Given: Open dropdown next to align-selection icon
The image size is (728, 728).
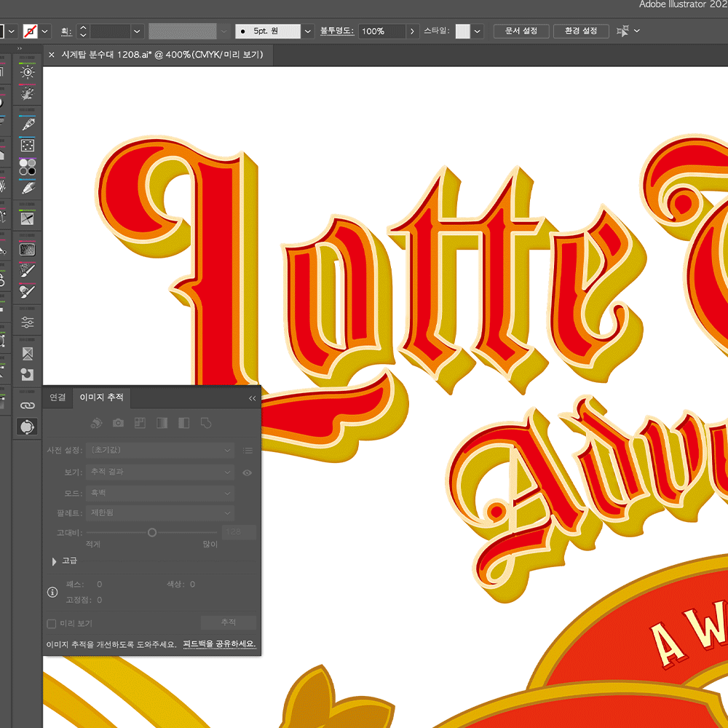Looking at the screenshot, I should pyautogui.click(x=637, y=31).
